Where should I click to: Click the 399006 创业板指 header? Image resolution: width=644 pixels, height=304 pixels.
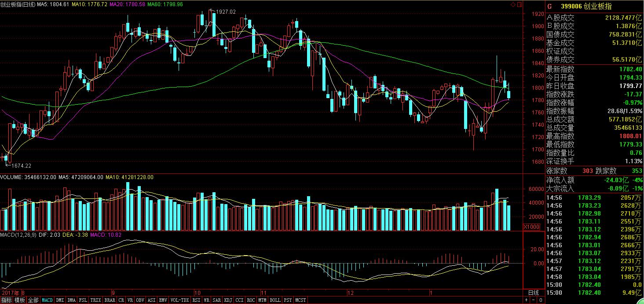click(x=586, y=6)
